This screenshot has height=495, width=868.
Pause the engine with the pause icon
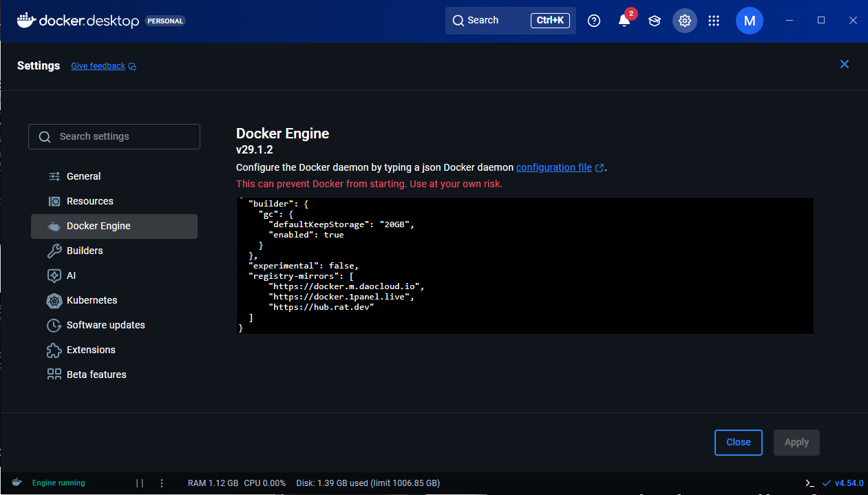point(140,483)
